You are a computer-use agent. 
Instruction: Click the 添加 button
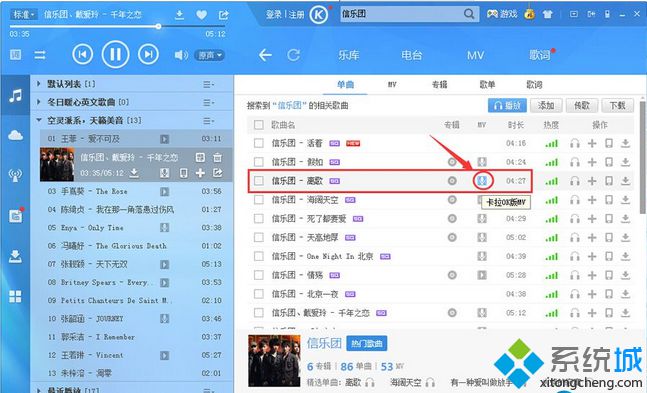click(545, 106)
